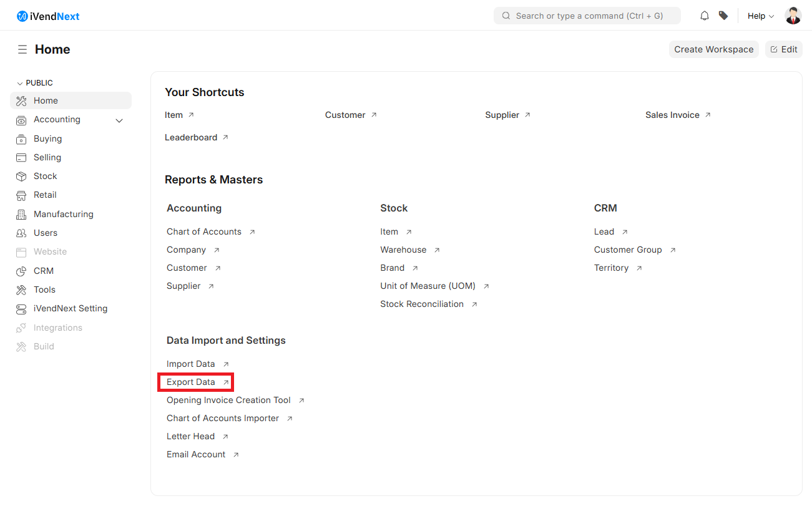This screenshot has height=506, width=812.
Task: Click the Buying sidebar icon
Action: 21,139
